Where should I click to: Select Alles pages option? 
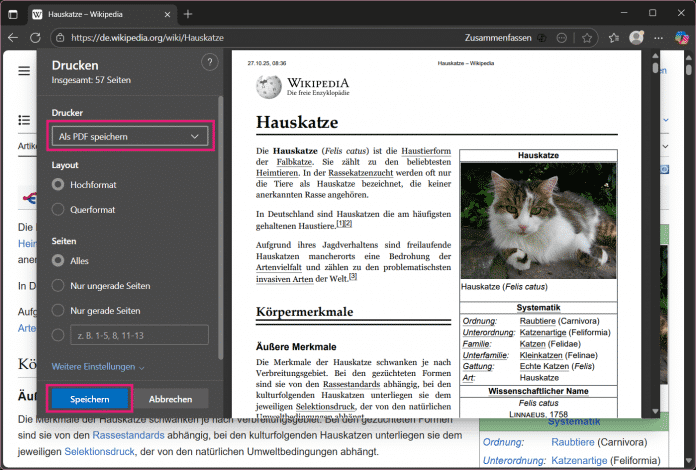coord(58,261)
